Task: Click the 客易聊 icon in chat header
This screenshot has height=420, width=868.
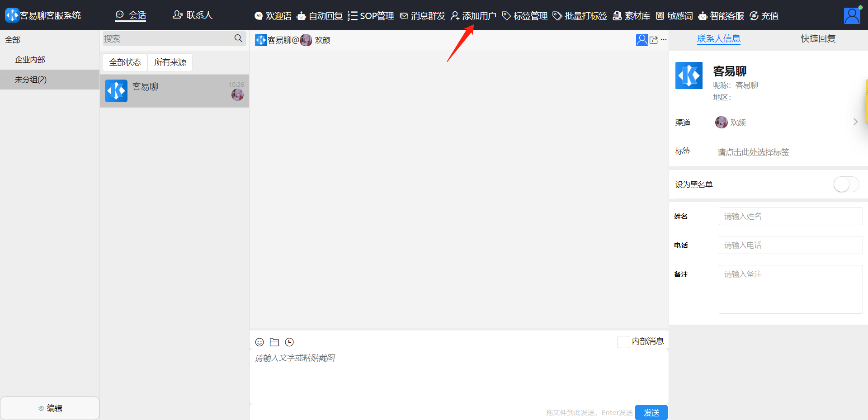Action: point(261,40)
